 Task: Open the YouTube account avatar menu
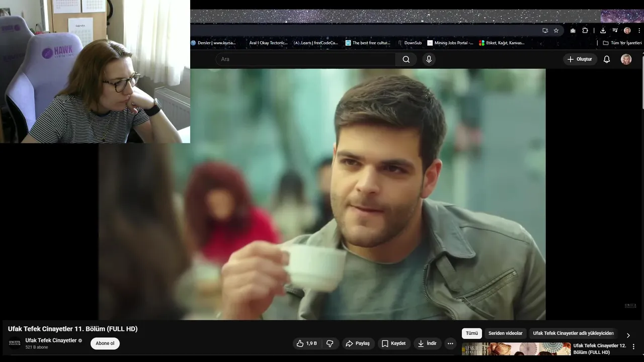tap(626, 59)
